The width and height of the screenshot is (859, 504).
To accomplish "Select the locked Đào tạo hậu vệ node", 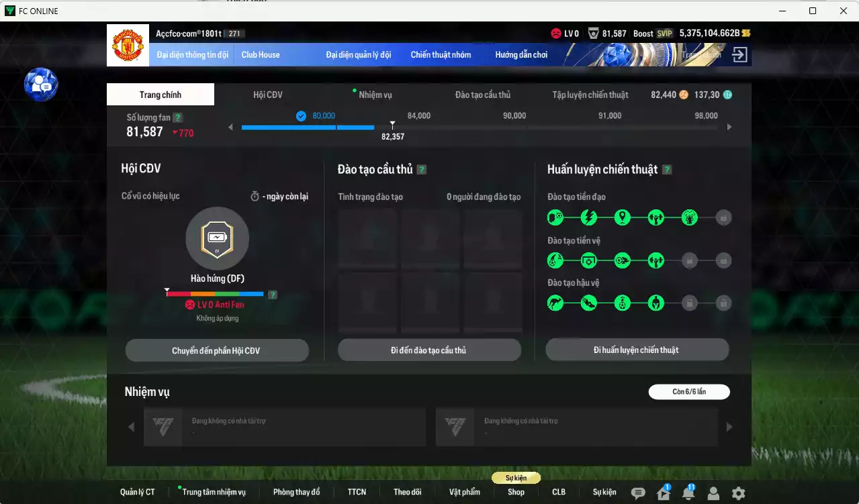I will click(688, 303).
